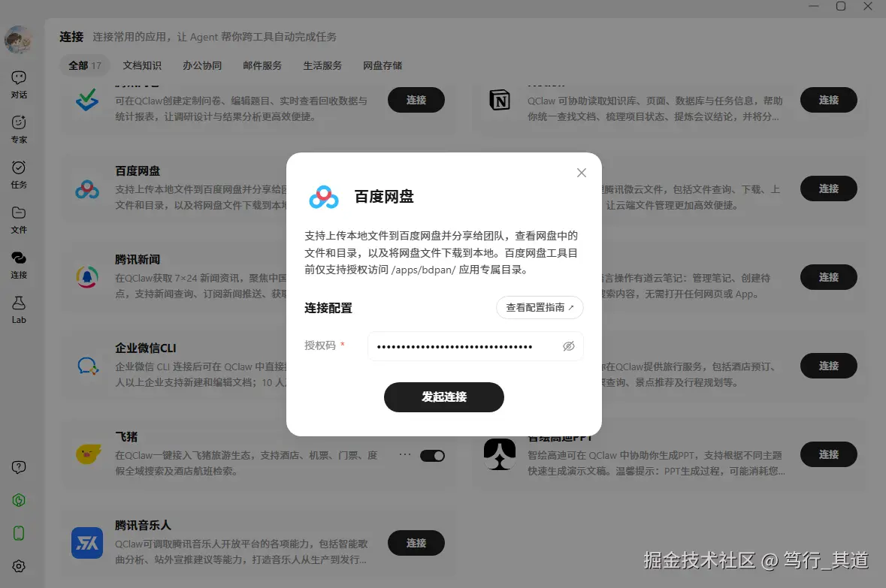Click 连接 on the 智绘高迪PPT card
Screen dimensions: 886x588
tap(828, 454)
